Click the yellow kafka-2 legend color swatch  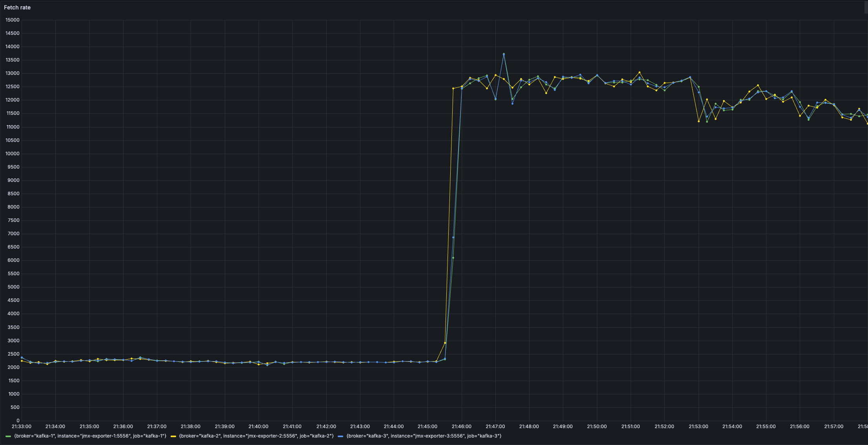point(173,436)
